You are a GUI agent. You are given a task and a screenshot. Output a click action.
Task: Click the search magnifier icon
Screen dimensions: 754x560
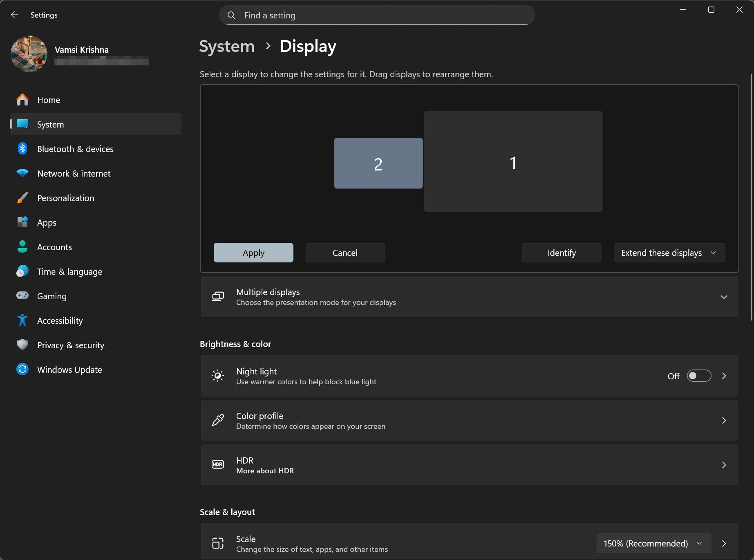coord(231,16)
